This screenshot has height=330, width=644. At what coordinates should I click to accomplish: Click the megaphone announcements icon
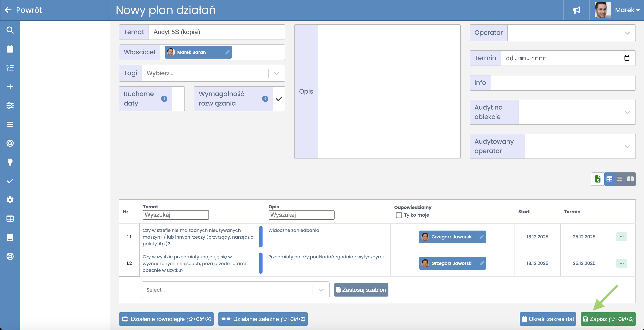(x=576, y=10)
